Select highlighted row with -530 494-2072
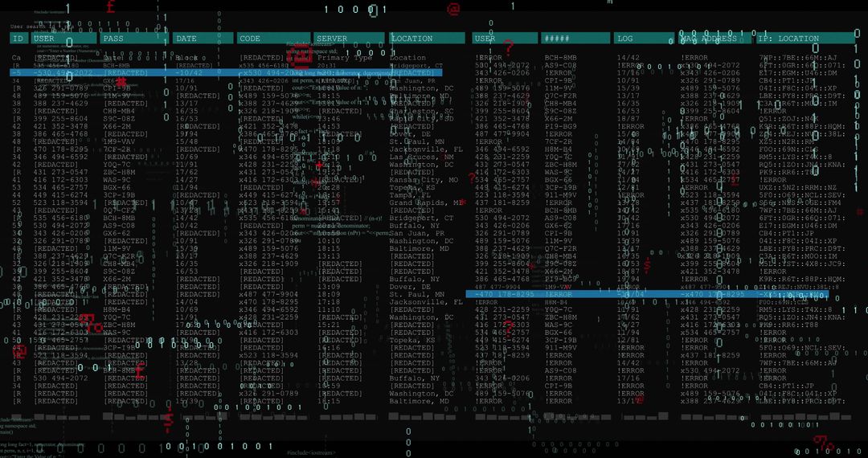 coord(226,72)
